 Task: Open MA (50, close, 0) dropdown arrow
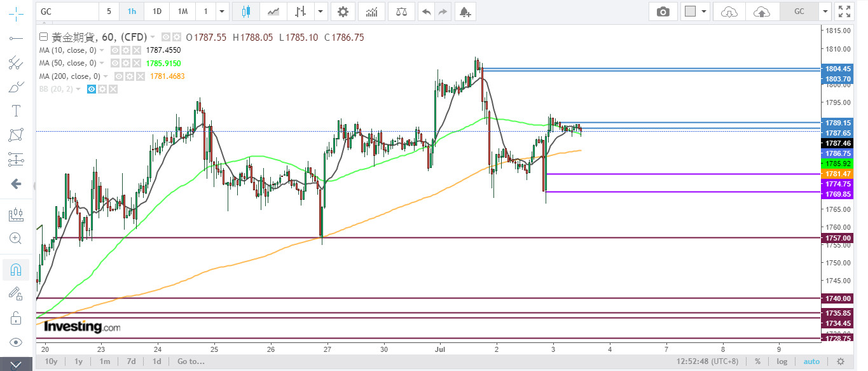point(102,63)
